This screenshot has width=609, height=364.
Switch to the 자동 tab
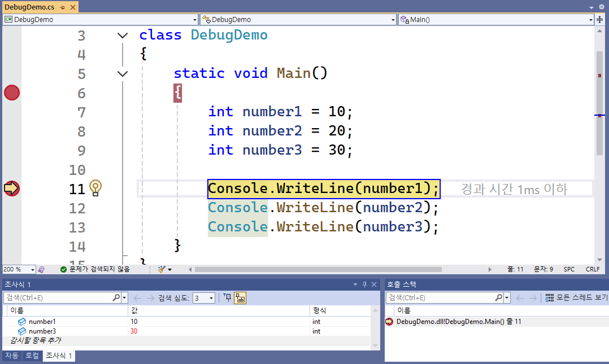click(x=11, y=356)
